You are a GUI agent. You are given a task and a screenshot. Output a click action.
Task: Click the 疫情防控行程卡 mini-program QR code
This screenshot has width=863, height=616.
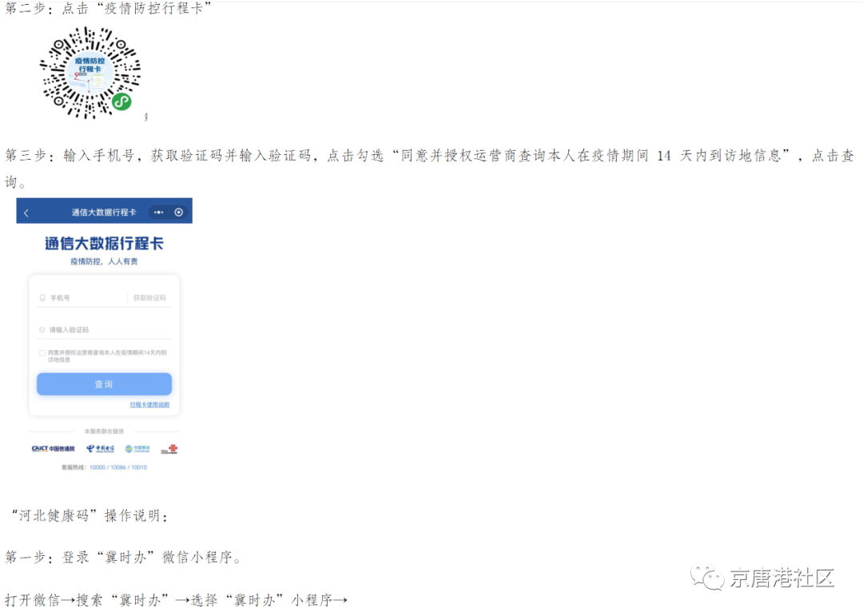(x=90, y=73)
